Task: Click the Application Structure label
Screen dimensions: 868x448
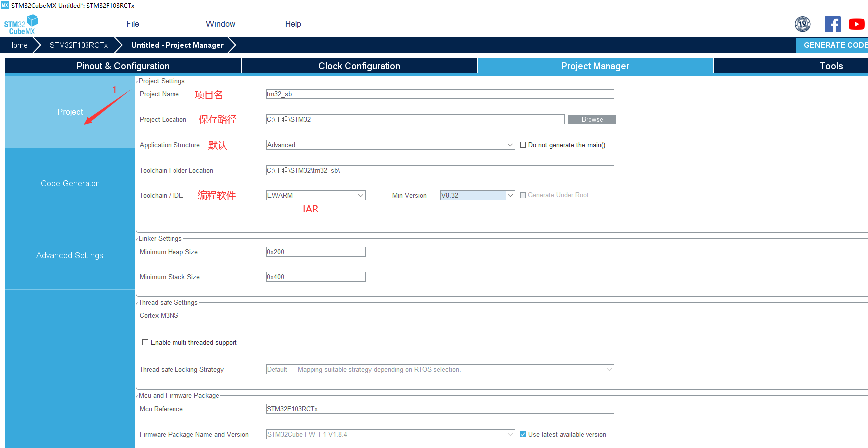Action: pyautogui.click(x=170, y=145)
